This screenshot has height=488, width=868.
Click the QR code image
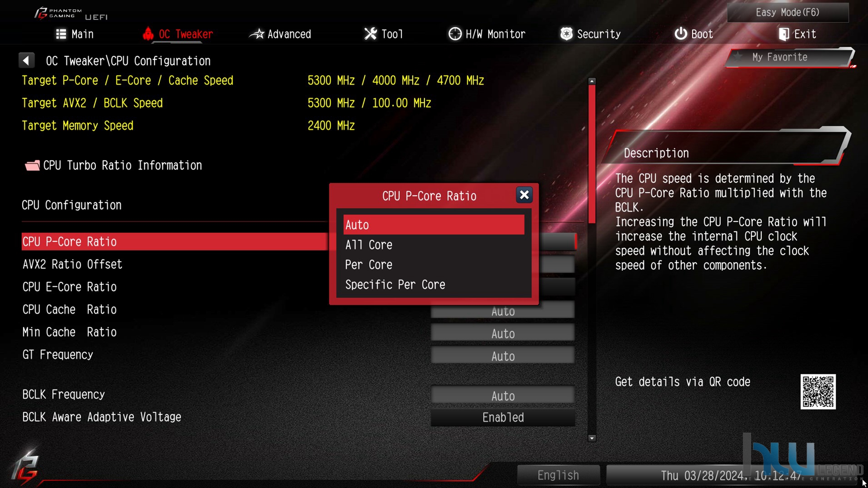(x=818, y=392)
